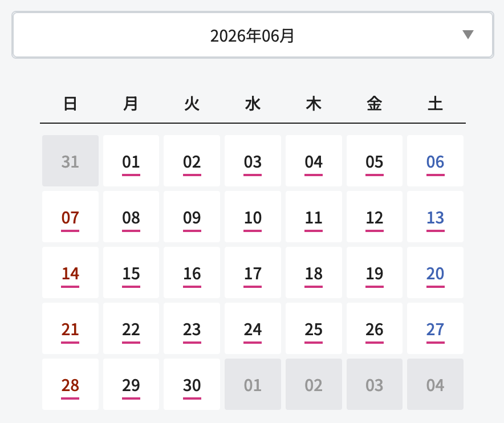
Task: Select date 24 on the calendar
Action: pyautogui.click(x=253, y=328)
